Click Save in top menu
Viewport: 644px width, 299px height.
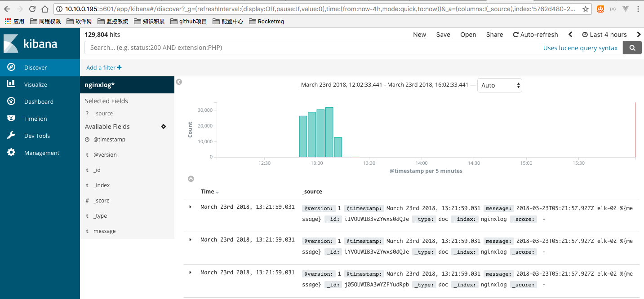point(443,35)
